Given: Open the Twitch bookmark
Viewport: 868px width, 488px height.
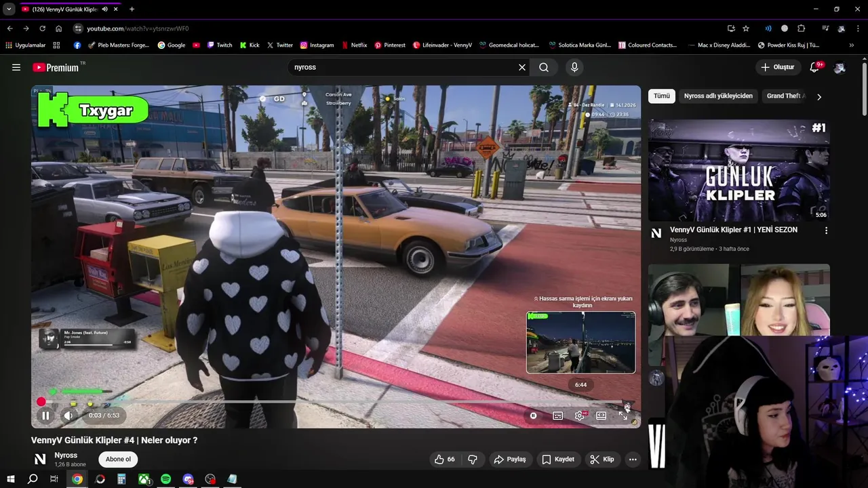Looking at the screenshot, I should (219, 45).
